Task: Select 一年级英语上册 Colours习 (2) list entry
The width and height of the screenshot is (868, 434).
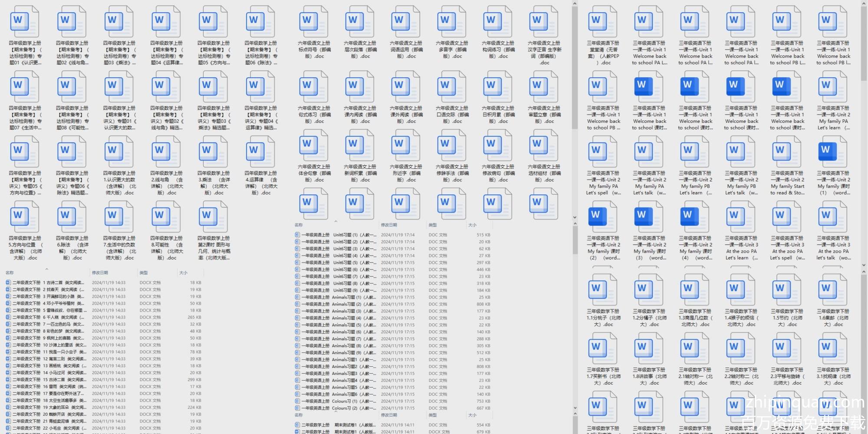Action: [x=336, y=408]
